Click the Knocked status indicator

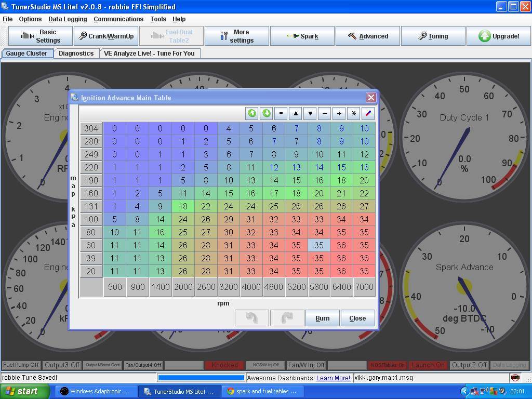[x=224, y=365]
